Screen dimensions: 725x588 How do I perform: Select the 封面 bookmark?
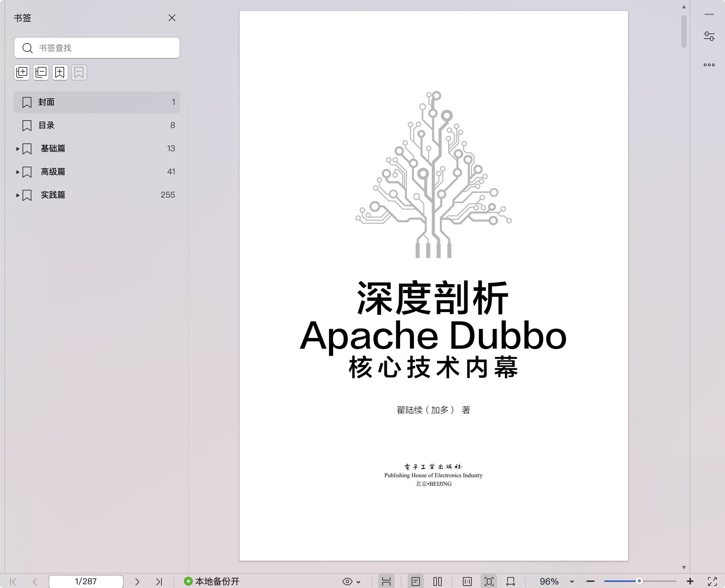pyautogui.click(x=97, y=102)
